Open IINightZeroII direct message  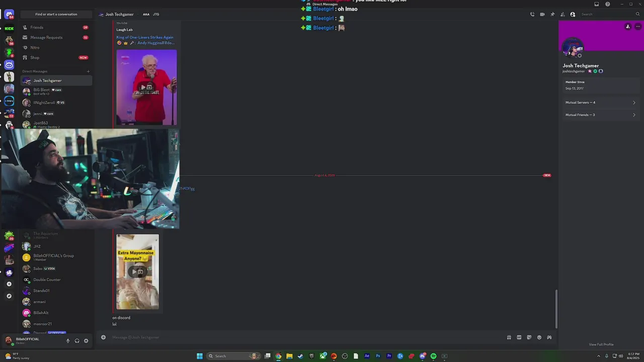[x=56, y=103]
